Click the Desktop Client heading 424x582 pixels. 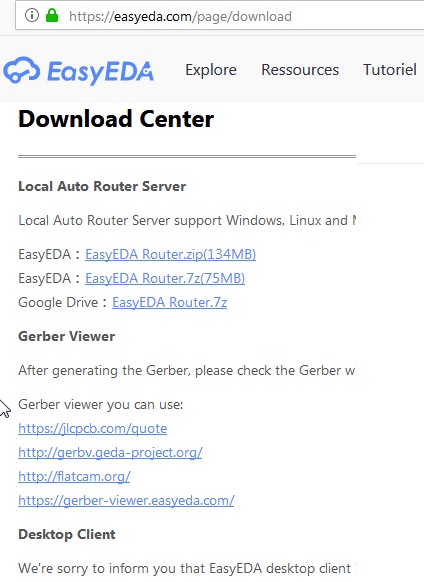(x=67, y=534)
